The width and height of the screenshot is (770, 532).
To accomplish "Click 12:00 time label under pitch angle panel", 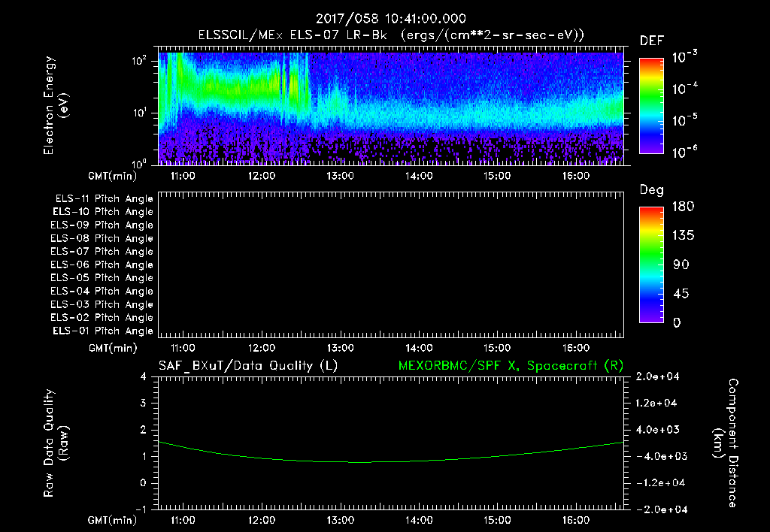I will [261, 348].
